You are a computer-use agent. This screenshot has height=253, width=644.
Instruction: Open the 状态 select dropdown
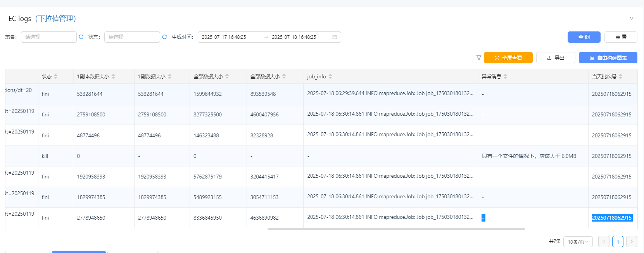click(132, 37)
